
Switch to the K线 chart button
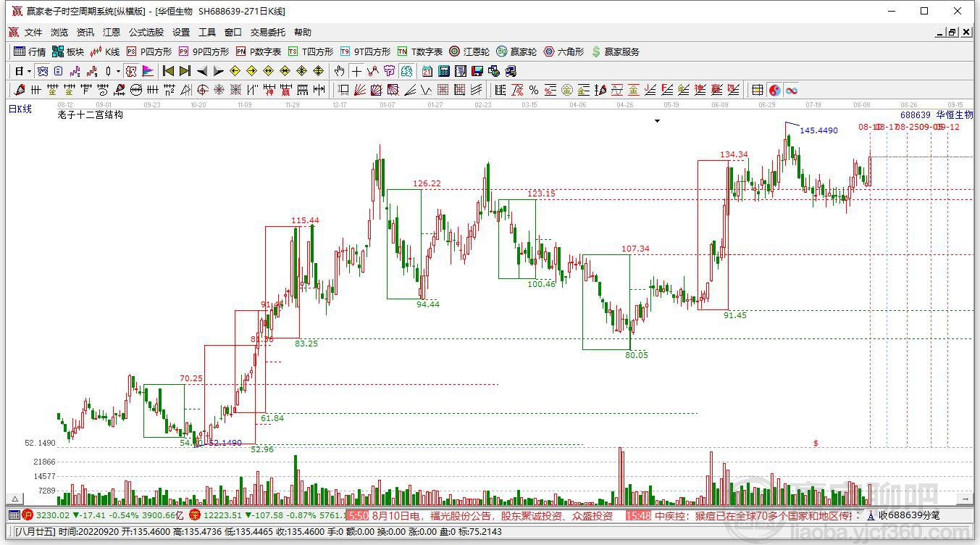(105, 51)
